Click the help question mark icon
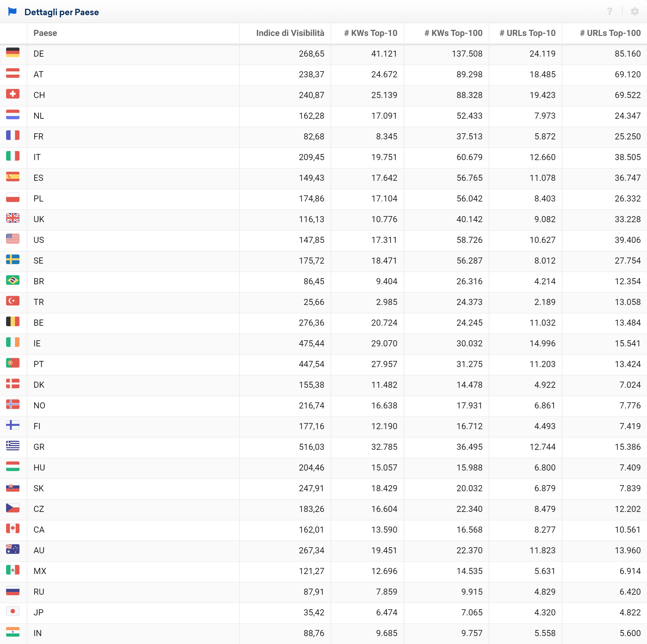Screen dimensions: 647x644 coord(610,12)
